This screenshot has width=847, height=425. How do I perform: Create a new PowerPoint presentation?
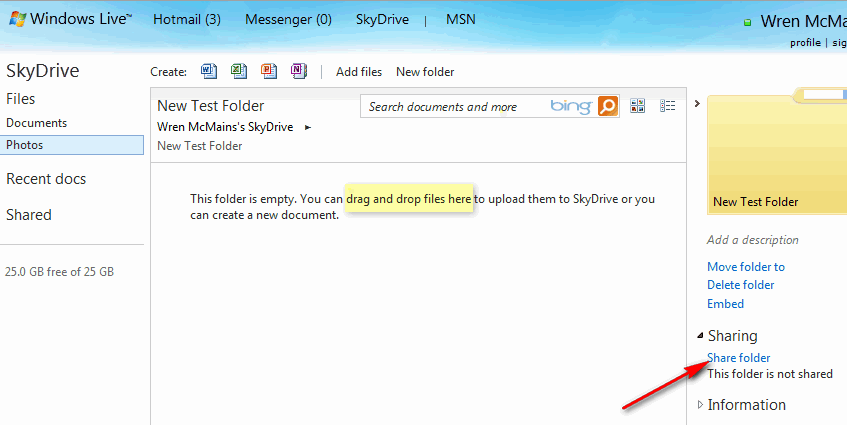click(x=269, y=71)
